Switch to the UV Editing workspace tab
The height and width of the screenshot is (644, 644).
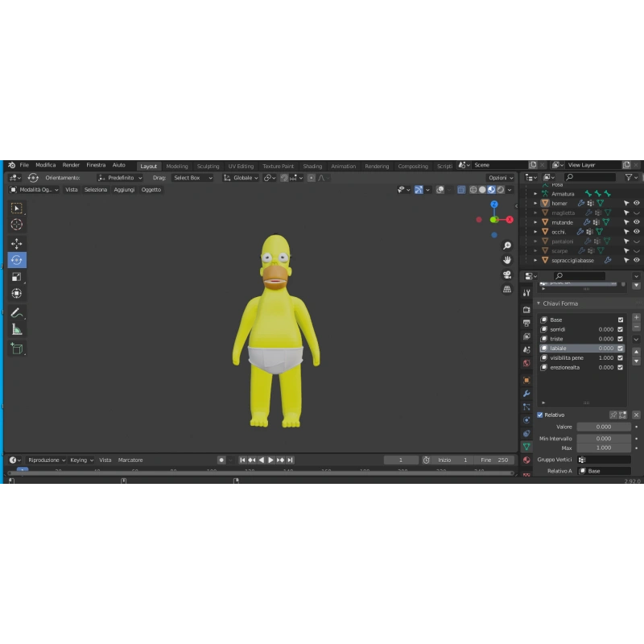pos(241,167)
